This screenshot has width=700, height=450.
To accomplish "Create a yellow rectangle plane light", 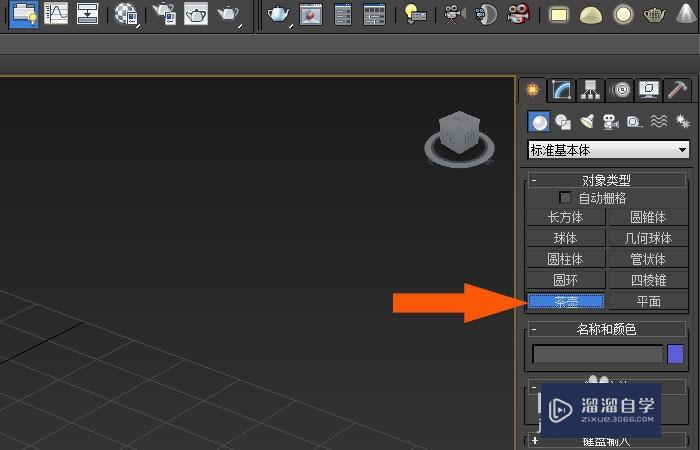I will [x=558, y=15].
